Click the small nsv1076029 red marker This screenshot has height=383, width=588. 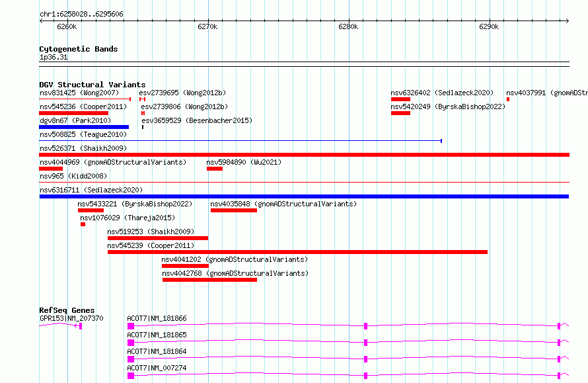pos(83,224)
